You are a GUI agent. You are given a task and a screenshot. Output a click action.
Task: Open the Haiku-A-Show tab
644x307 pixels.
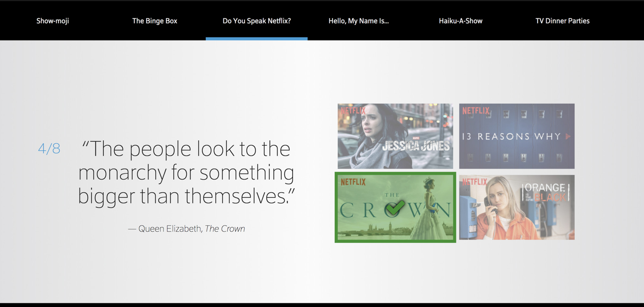(x=460, y=21)
